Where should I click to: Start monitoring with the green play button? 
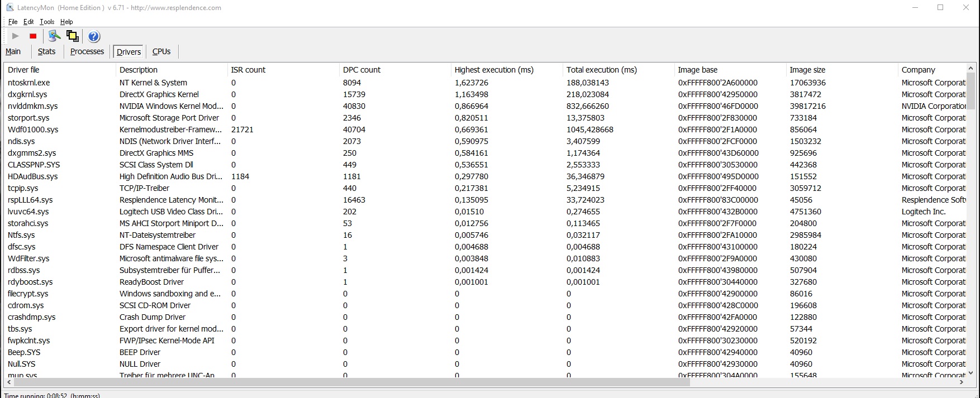15,36
